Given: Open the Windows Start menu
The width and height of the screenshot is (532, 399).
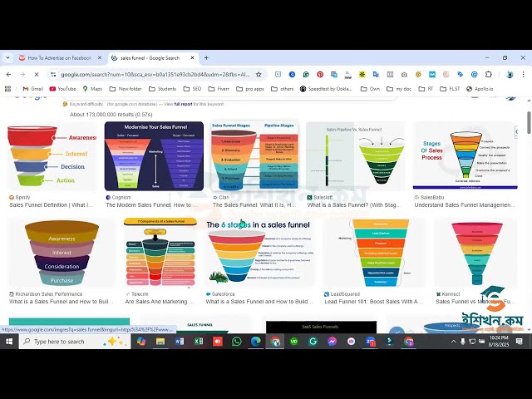Looking at the screenshot, I should click(9, 342).
